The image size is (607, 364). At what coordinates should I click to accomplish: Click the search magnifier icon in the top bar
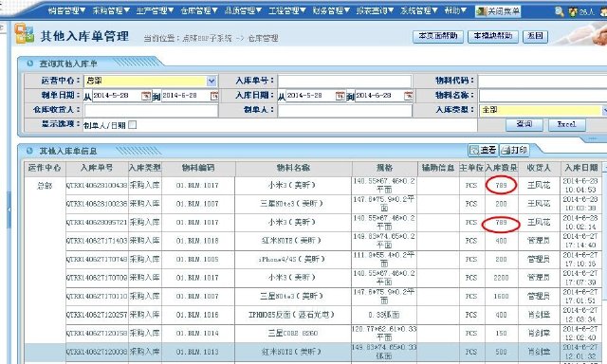(x=559, y=11)
